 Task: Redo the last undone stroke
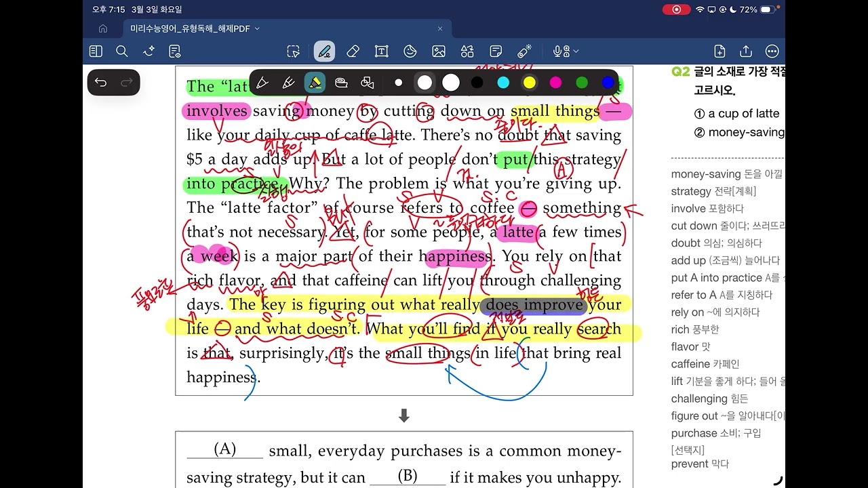[x=126, y=83]
